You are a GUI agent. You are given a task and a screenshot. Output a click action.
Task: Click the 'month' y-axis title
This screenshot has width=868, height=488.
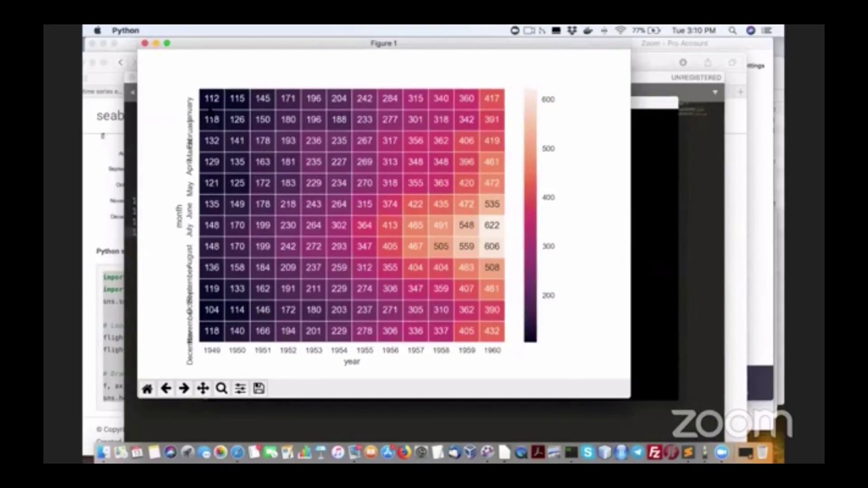[180, 216]
